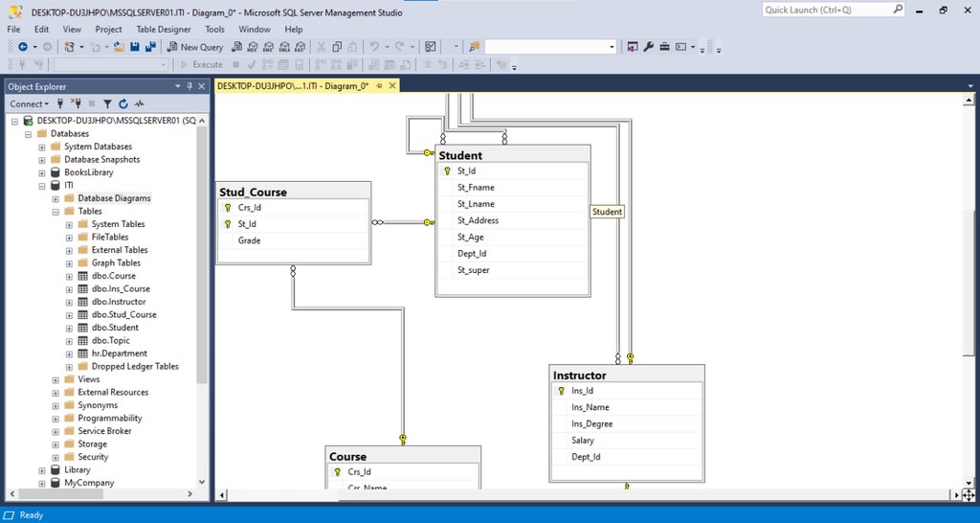The height and width of the screenshot is (523, 980).
Task: Click the Quick Launch search magnifier icon
Action: (898, 10)
